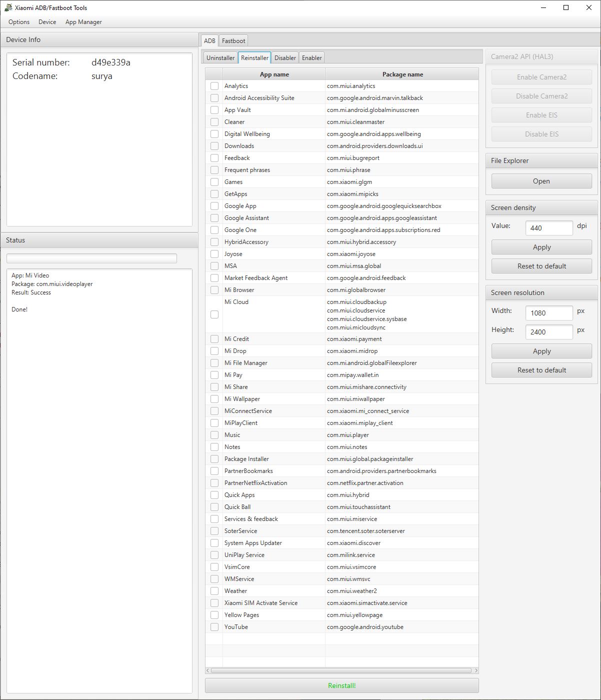Click the green Reinstall! button
Screen dimensions: 601x700
point(342,685)
